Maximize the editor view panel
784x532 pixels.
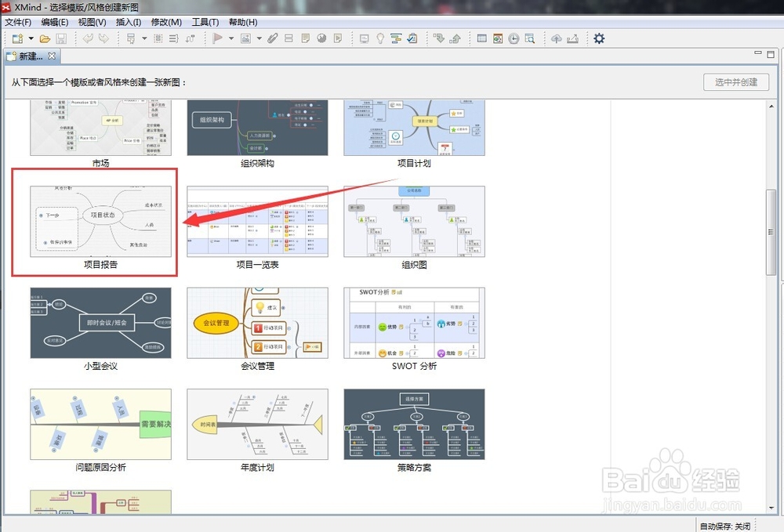(x=771, y=54)
